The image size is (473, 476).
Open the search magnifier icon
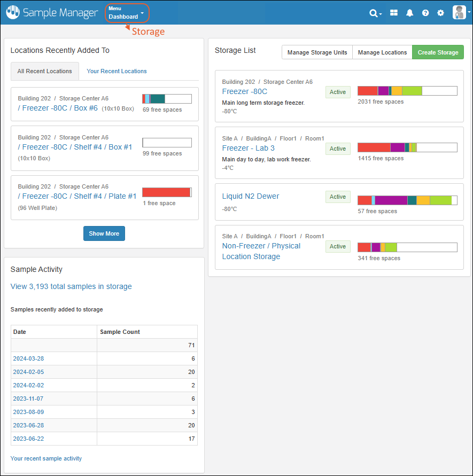click(x=374, y=13)
